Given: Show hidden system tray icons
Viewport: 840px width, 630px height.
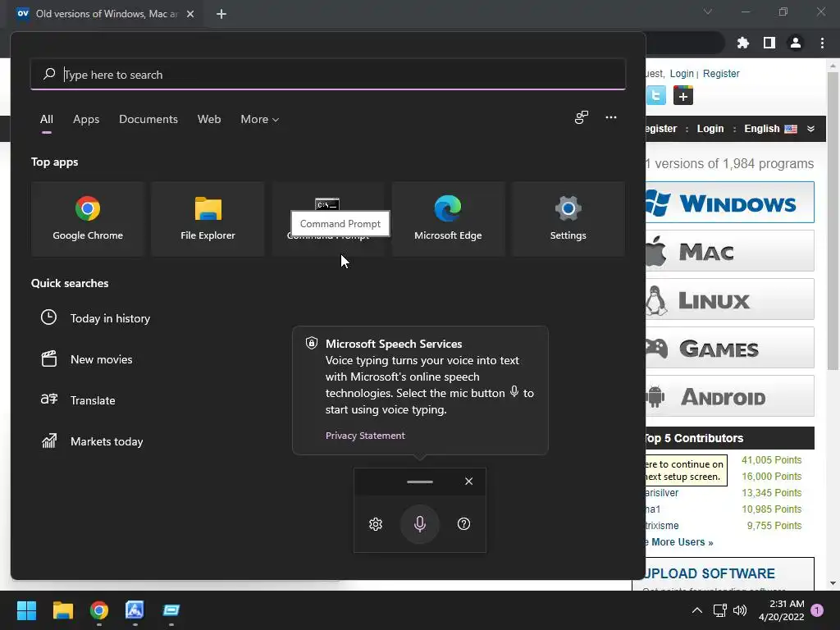Looking at the screenshot, I should click(x=697, y=610).
